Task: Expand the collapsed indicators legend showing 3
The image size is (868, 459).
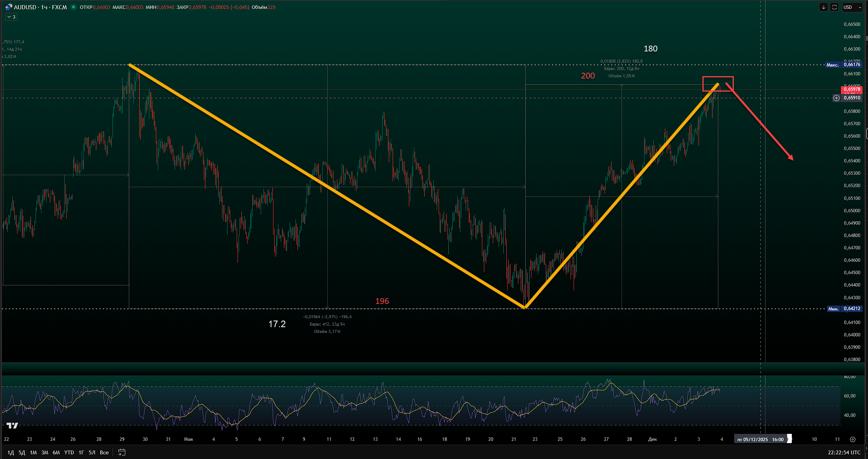Action: pyautogui.click(x=11, y=17)
